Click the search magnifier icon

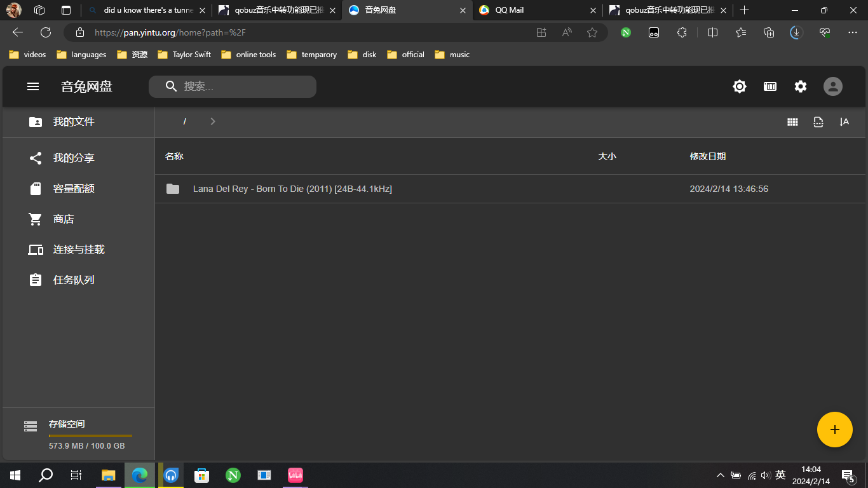coord(171,86)
